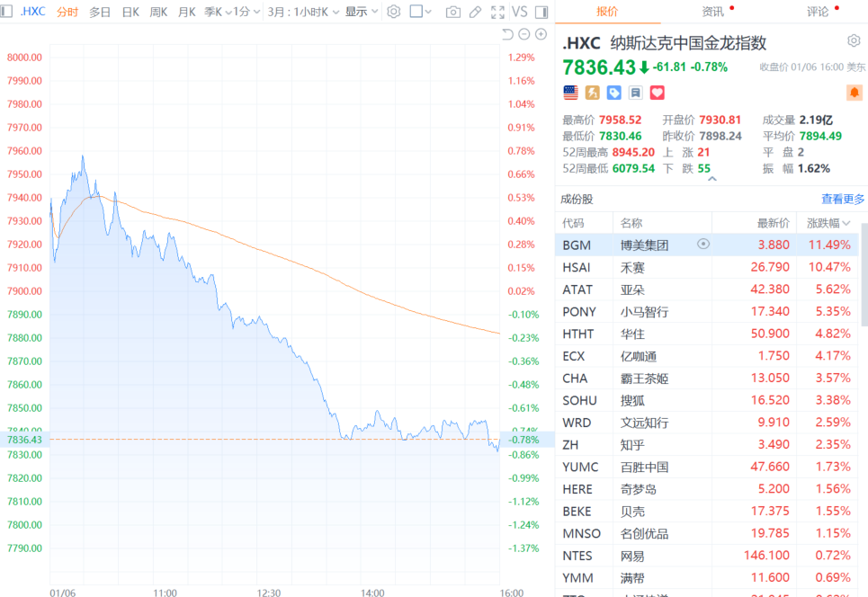Select the NTES 网易 row
The height and width of the screenshot is (597, 868).
(x=707, y=555)
